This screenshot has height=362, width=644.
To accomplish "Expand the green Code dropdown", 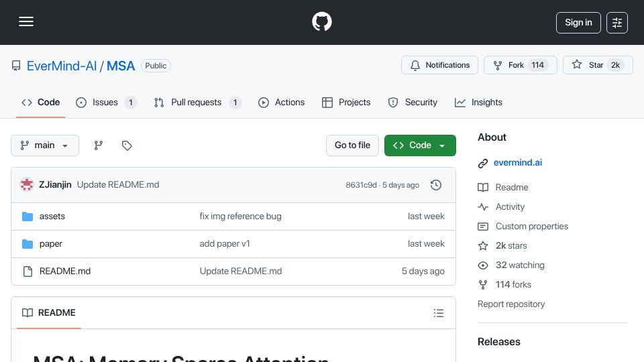I will point(420,145).
